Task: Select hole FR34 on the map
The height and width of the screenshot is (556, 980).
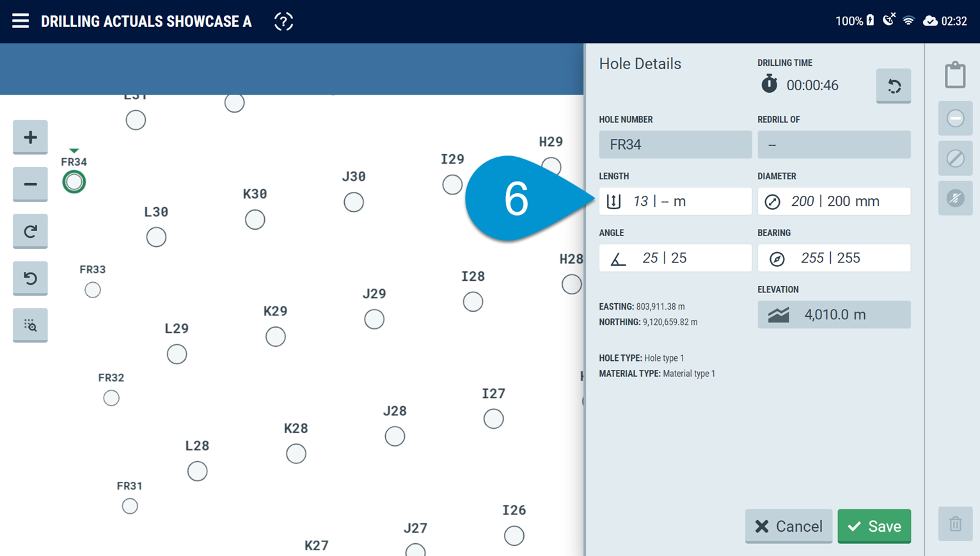Action: tap(74, 182)
